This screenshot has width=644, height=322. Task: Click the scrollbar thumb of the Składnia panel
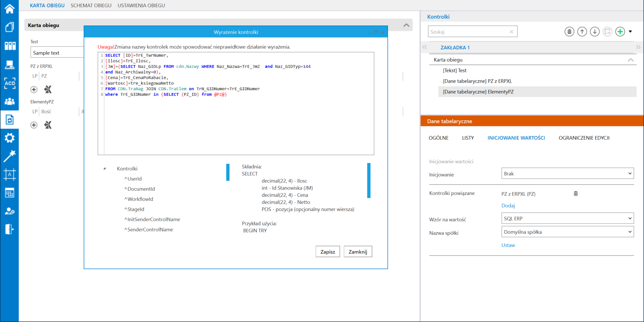(369, 180)
